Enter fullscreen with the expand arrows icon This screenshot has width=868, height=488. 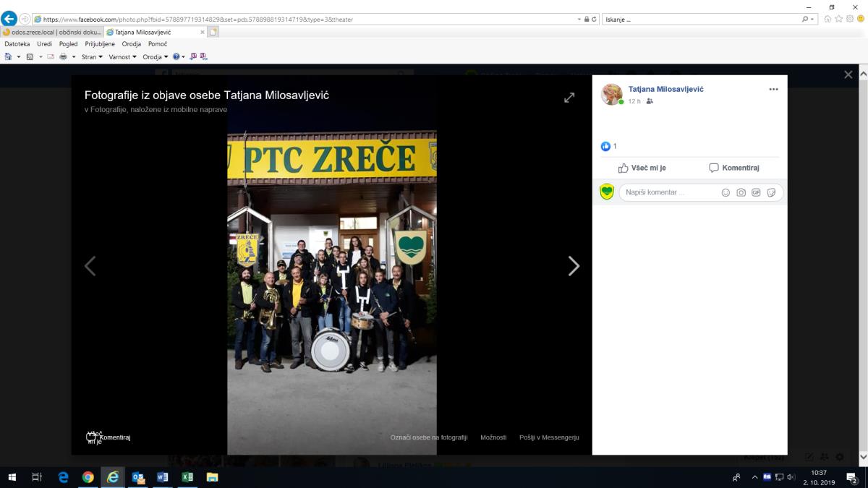tap(569, 97)
